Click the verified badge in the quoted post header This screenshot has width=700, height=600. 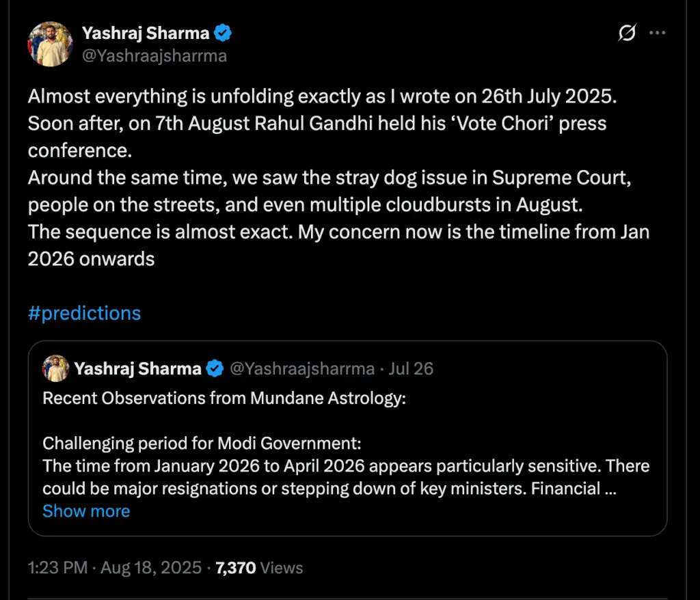pos(215,369)
